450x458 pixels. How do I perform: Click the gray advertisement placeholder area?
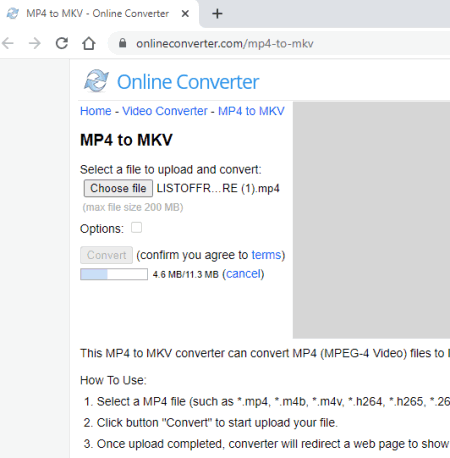click(371, 220)
